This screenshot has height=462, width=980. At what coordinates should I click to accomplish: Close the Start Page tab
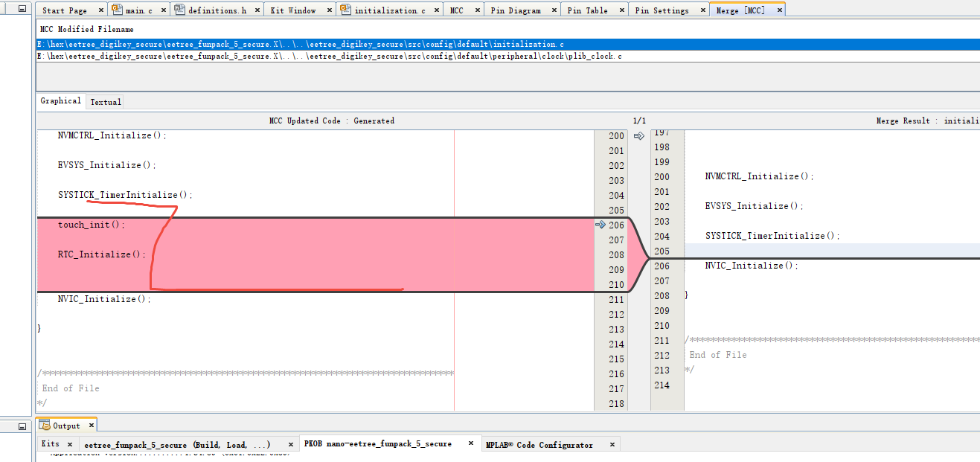[100, 10]
